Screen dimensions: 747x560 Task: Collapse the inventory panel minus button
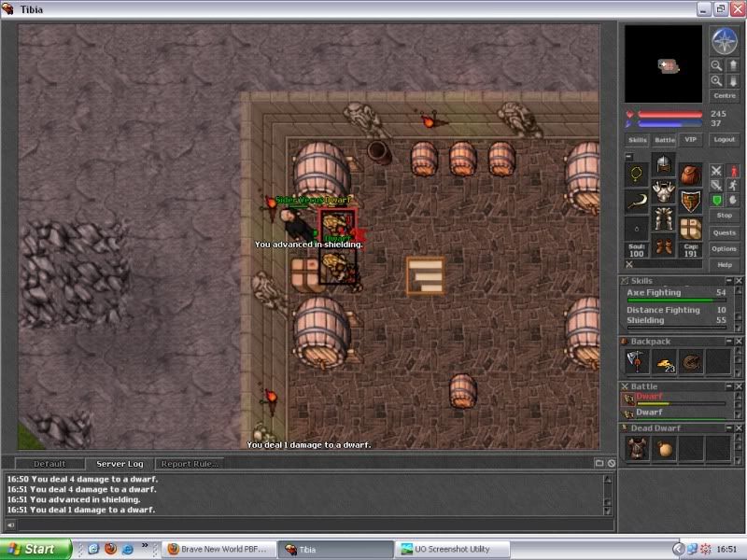628,156
